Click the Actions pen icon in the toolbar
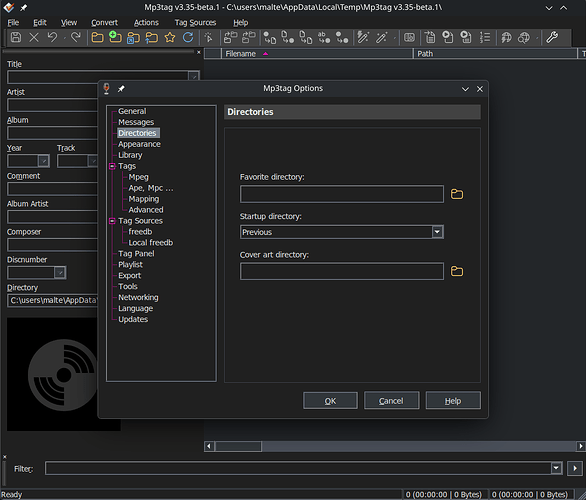 click(x=363, y=37)
